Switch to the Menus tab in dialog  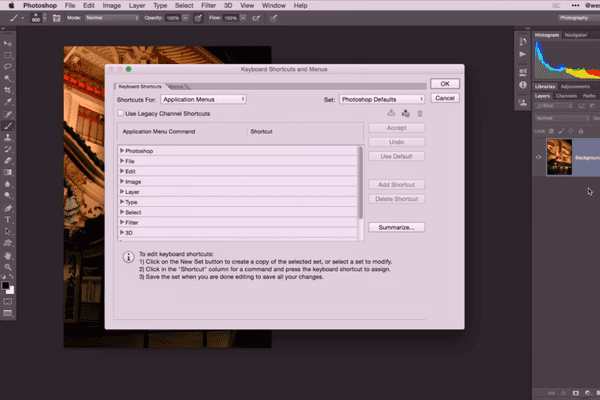pos(176,87)
